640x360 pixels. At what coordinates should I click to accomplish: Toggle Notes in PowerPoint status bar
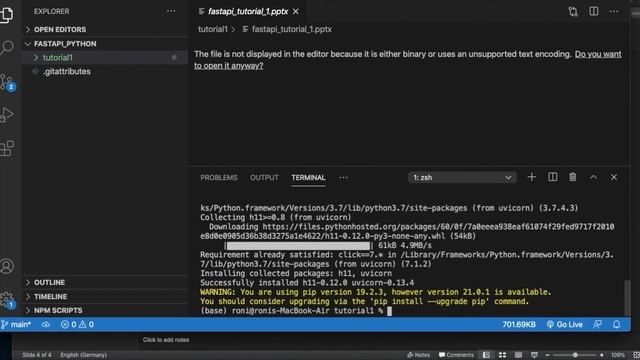tap(418, 355)
